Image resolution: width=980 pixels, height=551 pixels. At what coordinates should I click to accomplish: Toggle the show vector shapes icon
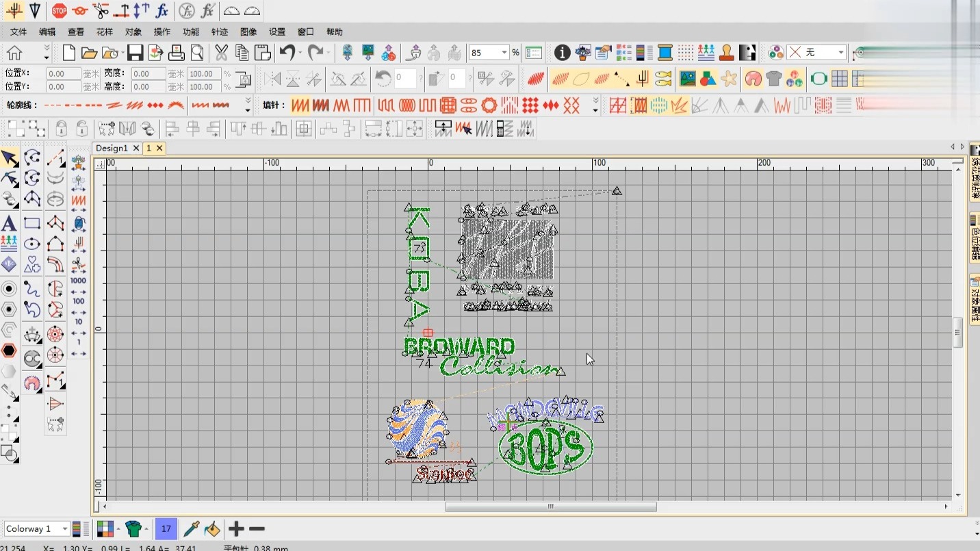pos(708,79)
